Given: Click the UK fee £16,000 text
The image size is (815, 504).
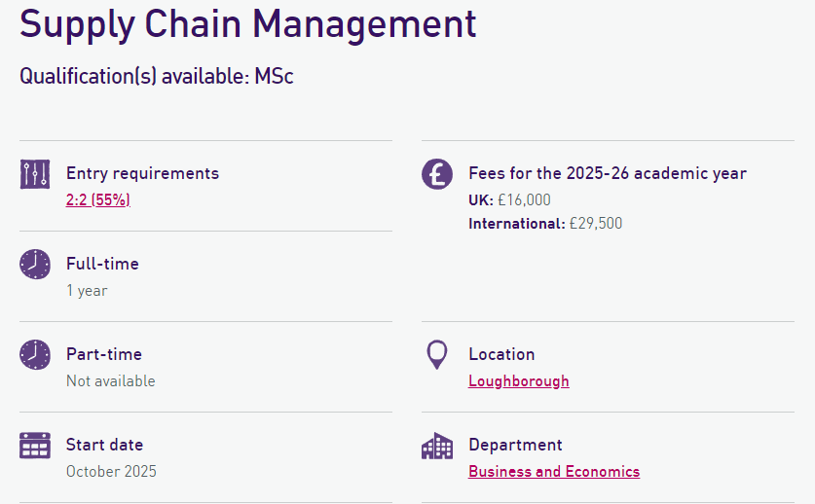Looking at the screenshot, I should click(x=509, y=200).
